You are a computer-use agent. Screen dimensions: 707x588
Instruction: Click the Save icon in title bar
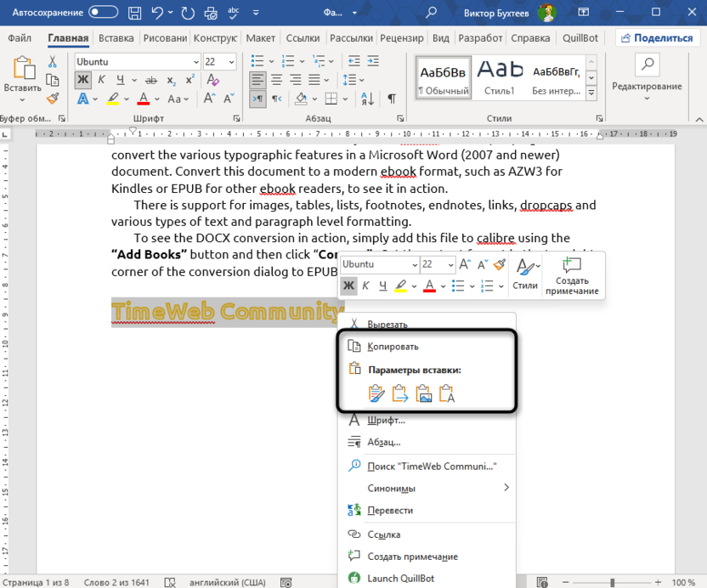click(135, 12)
